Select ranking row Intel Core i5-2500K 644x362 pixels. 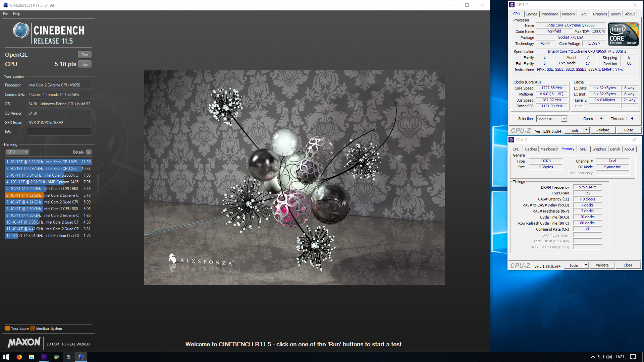click(x=48, y=175)
